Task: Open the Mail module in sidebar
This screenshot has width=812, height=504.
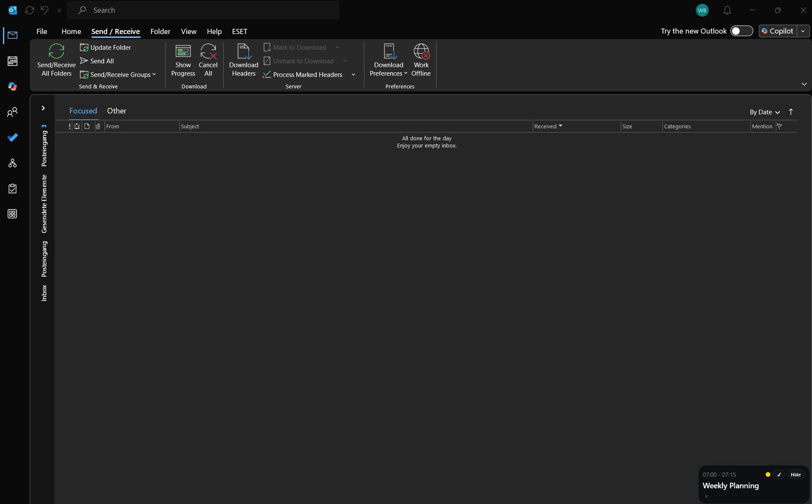Action: coord(12,35)
